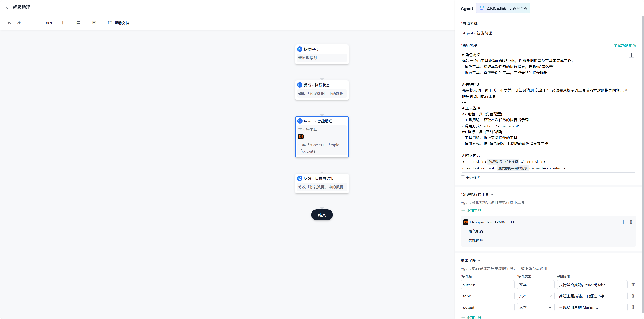Viewport: 644px width, 319px height.
Task: Click the 100% zoom level display
Action: [49, 23]
